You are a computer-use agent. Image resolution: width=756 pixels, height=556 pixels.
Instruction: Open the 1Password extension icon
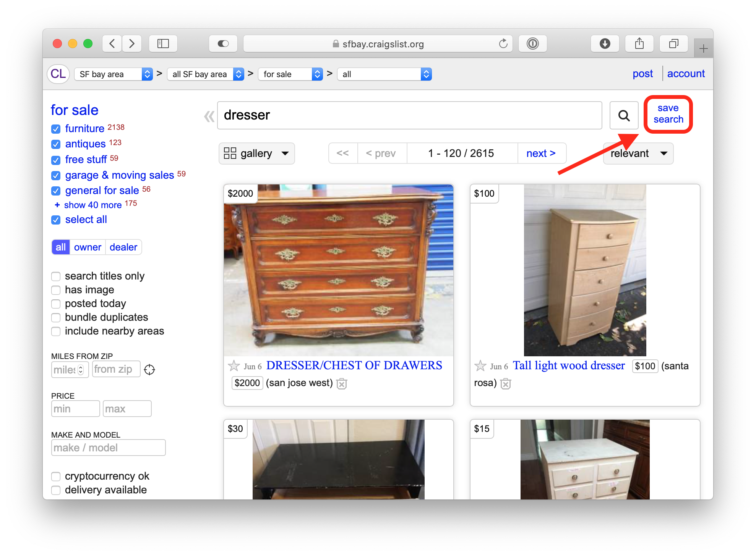(x=532, y=44)
